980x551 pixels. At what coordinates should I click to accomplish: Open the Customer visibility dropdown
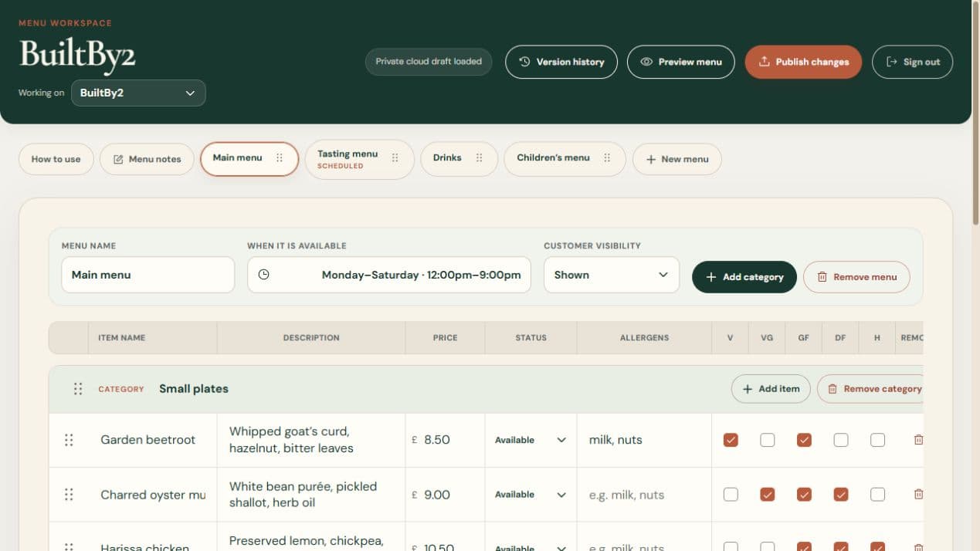tap(611, 275)
